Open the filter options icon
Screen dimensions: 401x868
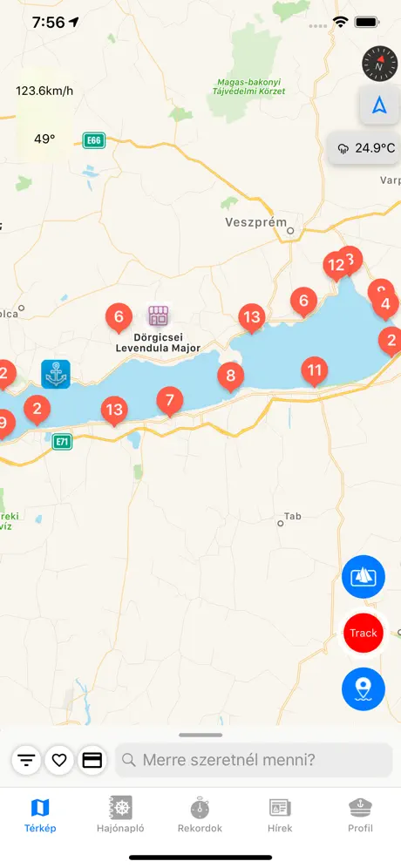pos(26,760)
